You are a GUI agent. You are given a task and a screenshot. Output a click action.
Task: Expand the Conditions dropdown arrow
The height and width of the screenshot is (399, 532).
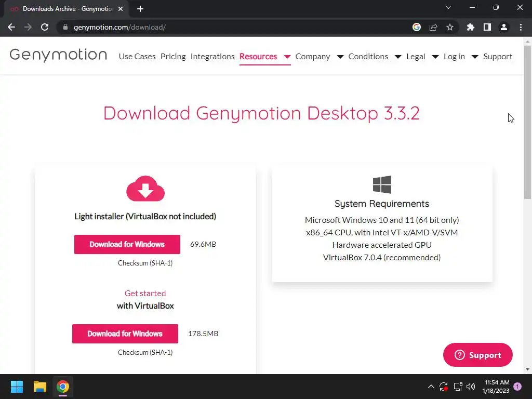tap(398, 57)
